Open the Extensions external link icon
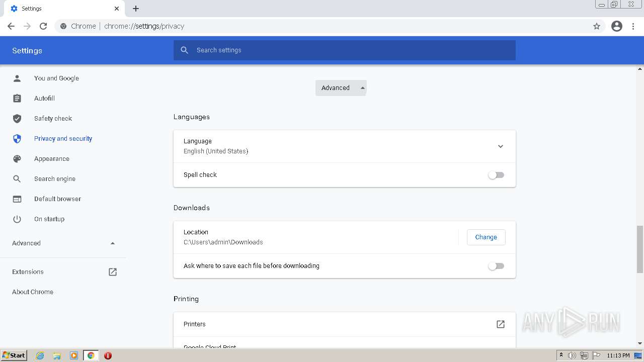The width and height of the screenshot is (644, 362). (113, 272)
